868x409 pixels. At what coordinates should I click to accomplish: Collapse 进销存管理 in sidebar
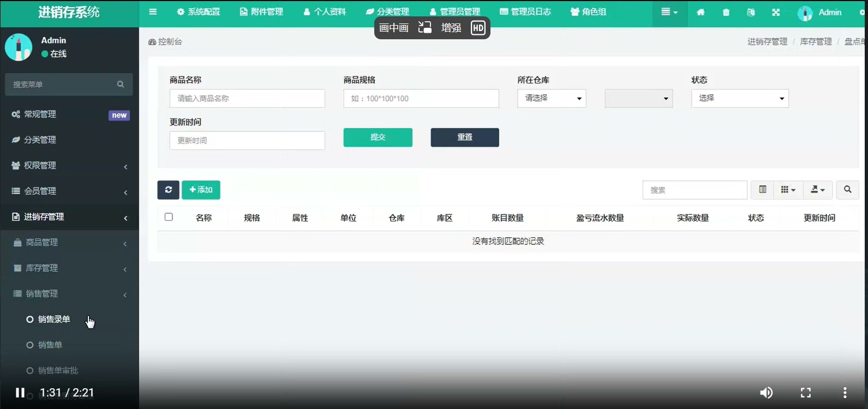(69, 216)
